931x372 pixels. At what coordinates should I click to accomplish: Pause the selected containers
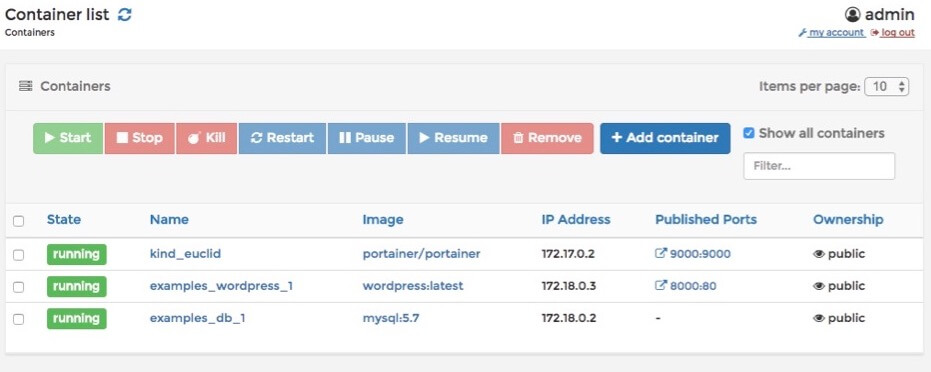(367, 138)
